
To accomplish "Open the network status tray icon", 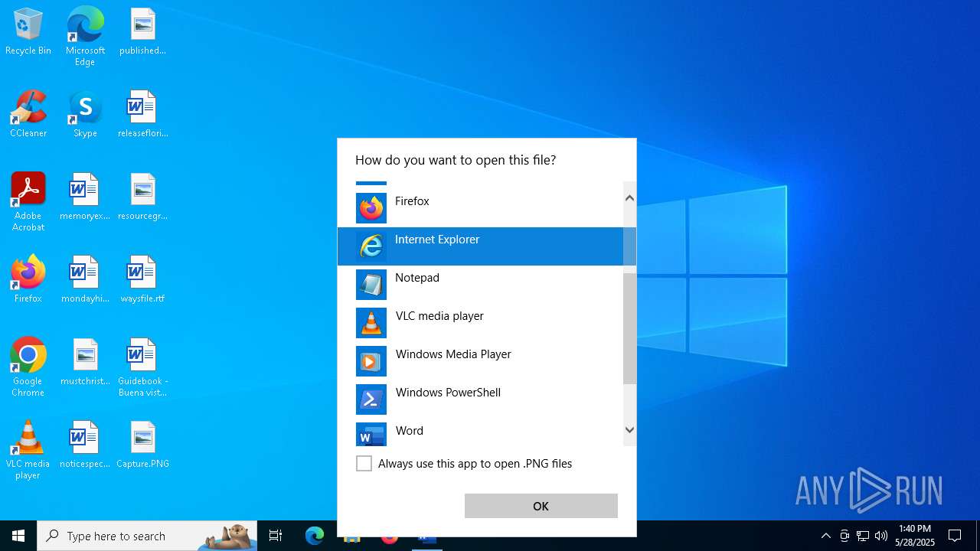I will pyautogui.click(x=863, y=536).
